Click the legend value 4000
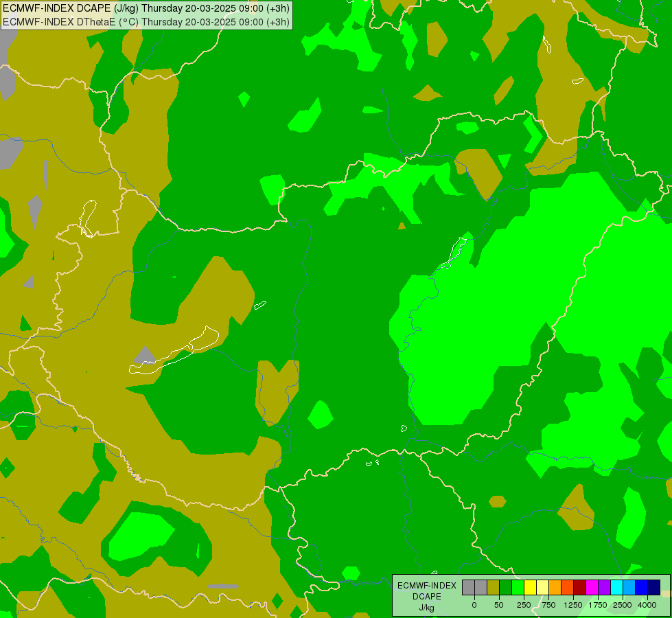 coord(647,605)
